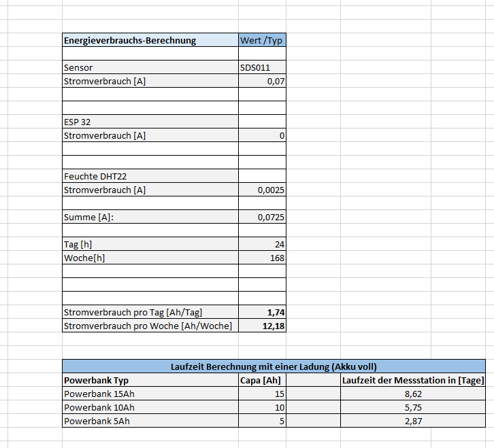Click the Powerbank 15Ah row label
Image resolution: width=494 pixels, height=448 pixels.
(150, 394)
